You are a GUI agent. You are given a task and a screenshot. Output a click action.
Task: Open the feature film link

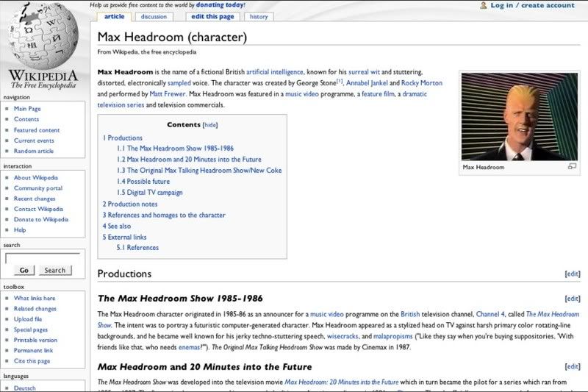pos(378,94)
